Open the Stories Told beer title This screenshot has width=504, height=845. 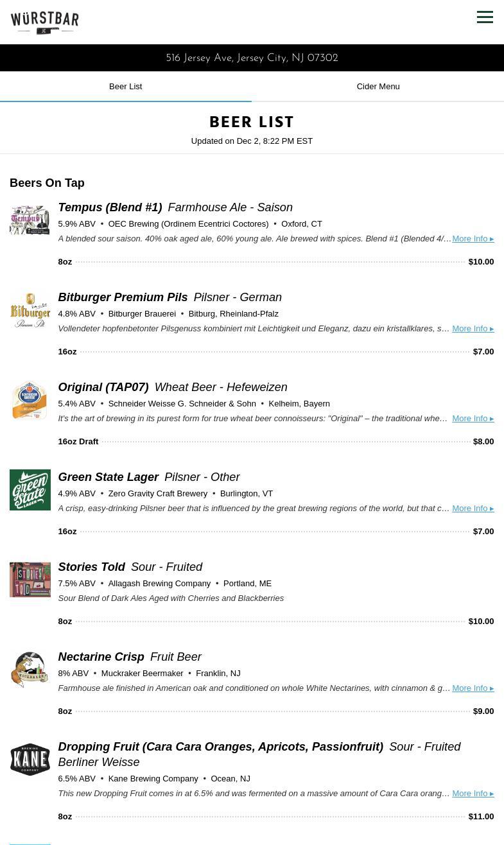[x=92, y=567]
